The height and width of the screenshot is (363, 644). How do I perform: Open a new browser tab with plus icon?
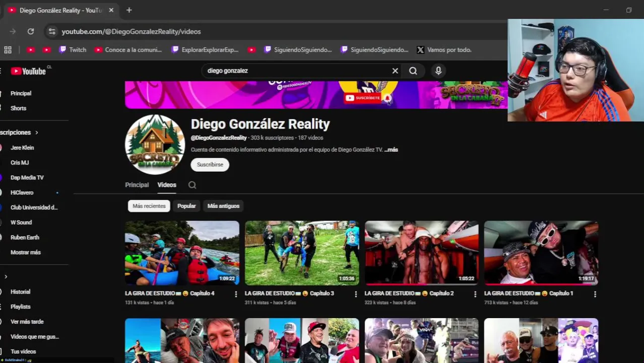point(129,10)
